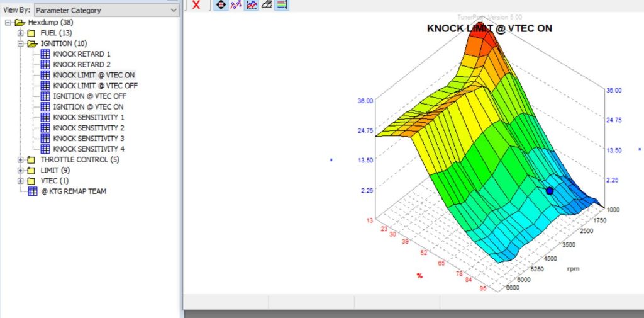Viewport: 644px width, 318px height.
Task: Expand the FUEL folder
Action: (21, 33)
